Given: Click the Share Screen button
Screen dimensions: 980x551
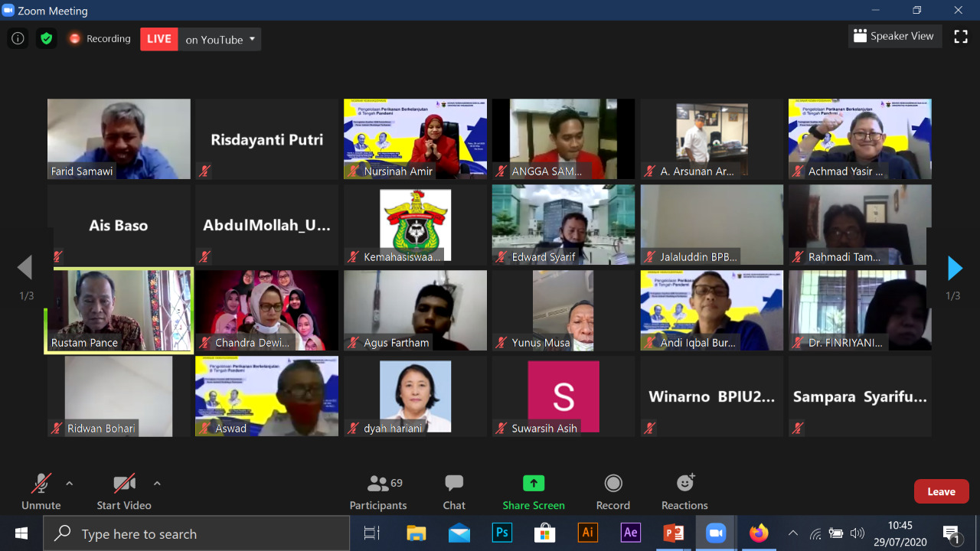Looking at the screenshot, I should tap(534, 490).
